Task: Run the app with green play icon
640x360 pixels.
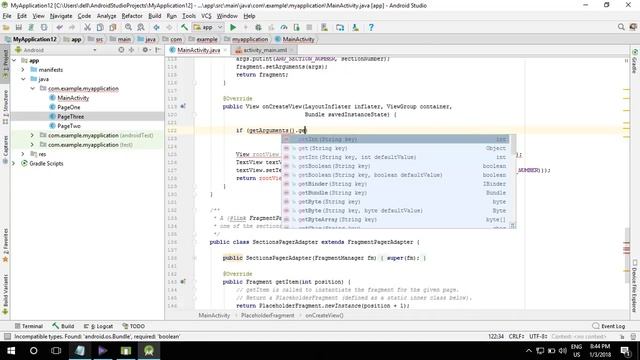Action: 233,27
